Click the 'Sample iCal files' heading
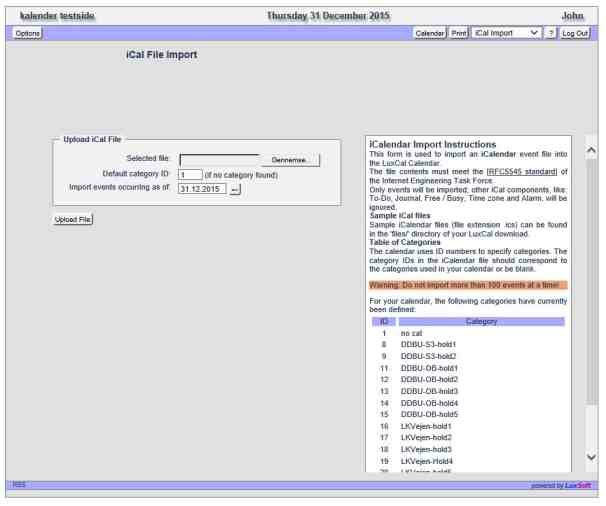The width and height of the screenshot is (606, 506). click(400, 216)
